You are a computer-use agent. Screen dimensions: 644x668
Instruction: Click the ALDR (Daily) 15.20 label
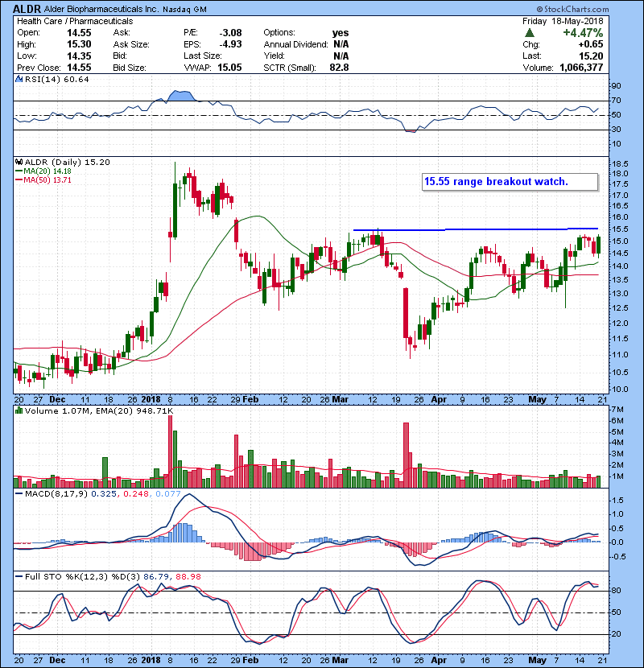[x=68, y=163]
